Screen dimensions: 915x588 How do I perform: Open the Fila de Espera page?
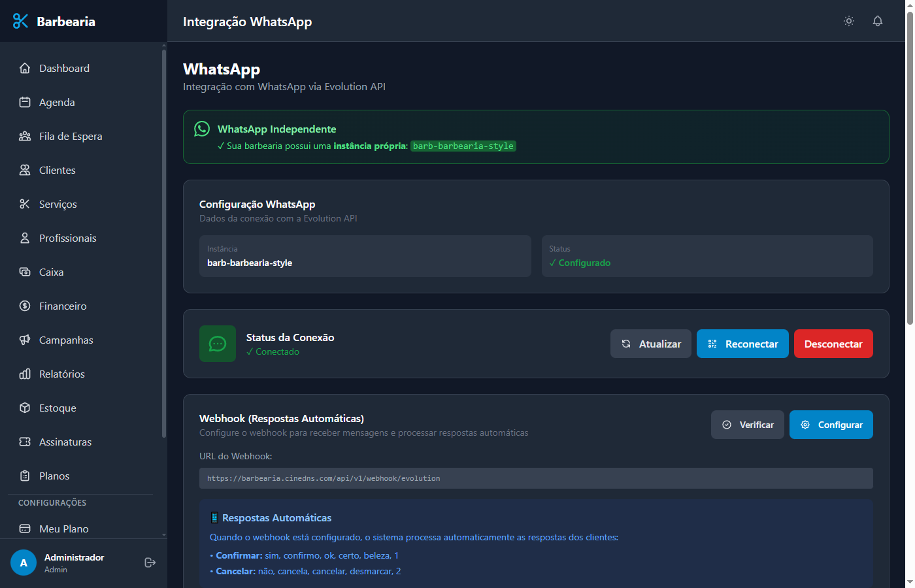coord(71,136)
